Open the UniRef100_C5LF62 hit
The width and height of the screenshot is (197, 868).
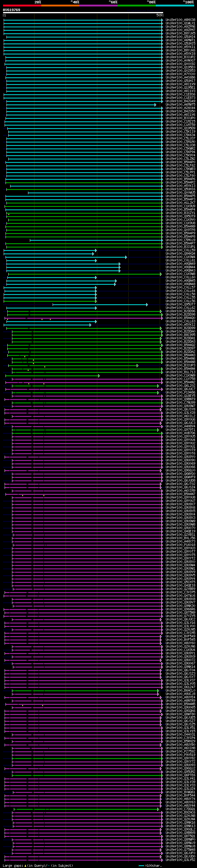(180, 165)
